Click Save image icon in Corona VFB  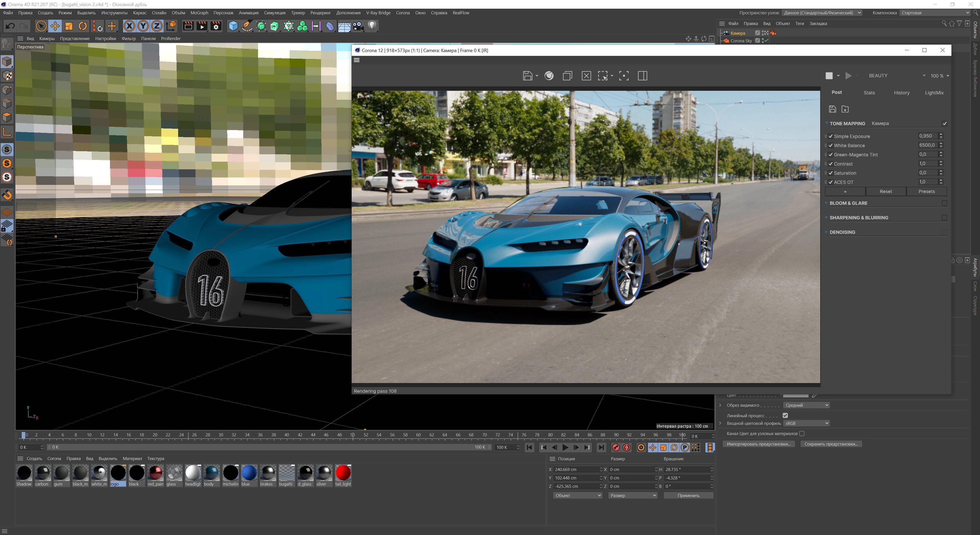pos(528,76)
